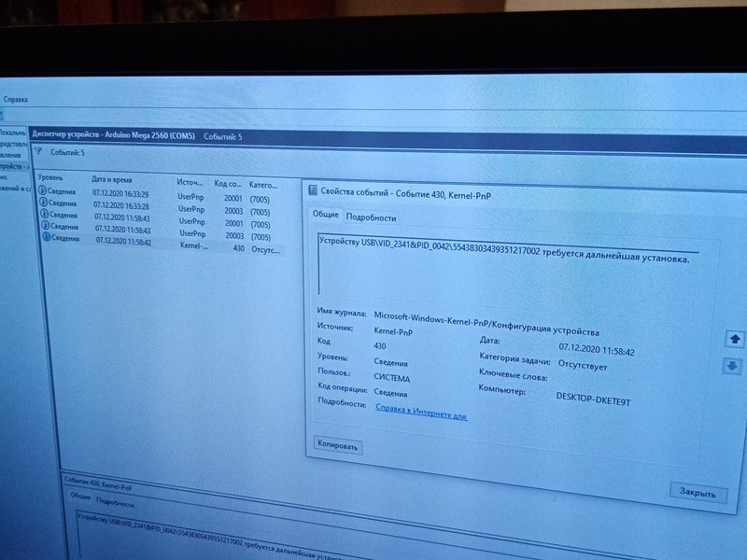Select the Общие tab in properties dialog
The width and height of the screenshot is (747, 560).
[x=325, y=215]
